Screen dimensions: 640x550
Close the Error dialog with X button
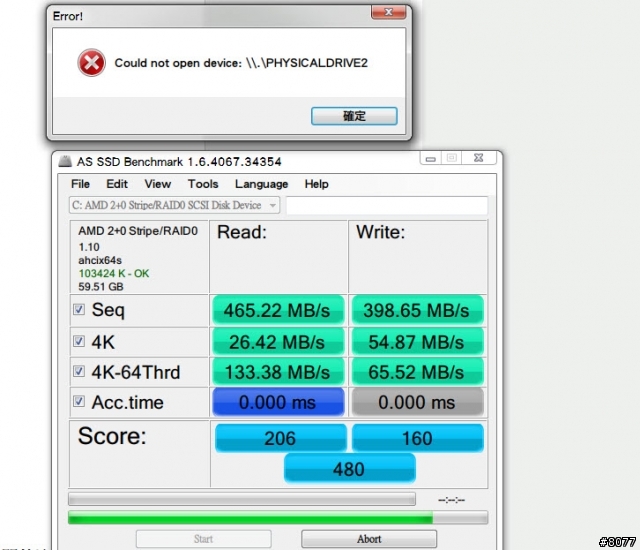[x=388, y=12]
